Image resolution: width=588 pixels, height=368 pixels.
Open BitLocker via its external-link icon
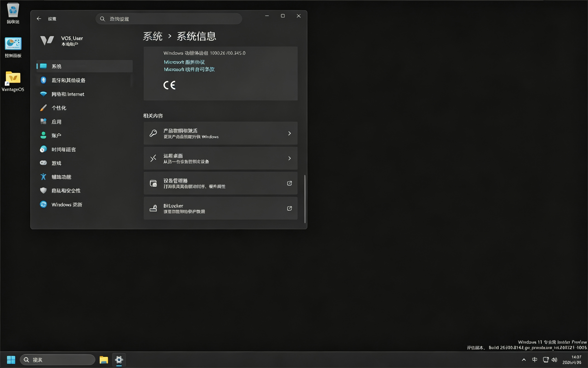pyautogui.click(x=289, y=208)
